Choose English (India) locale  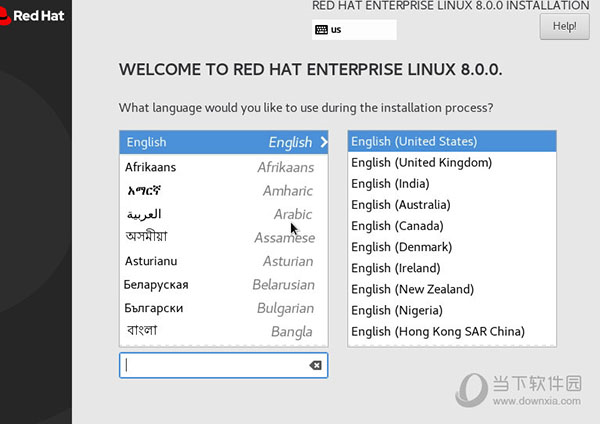point(452,184)
